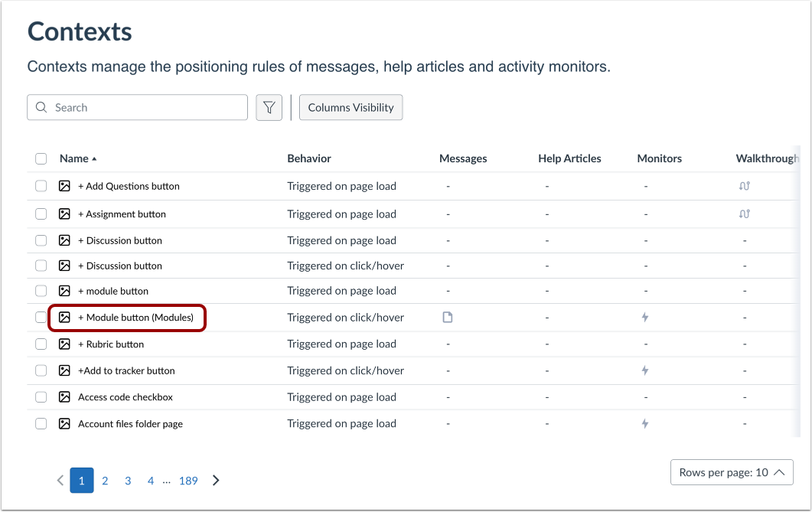This screenshot has width=812, height=512.
Task: Select the + Rubric button row checkbox
Action: click(x=41, y=344)
